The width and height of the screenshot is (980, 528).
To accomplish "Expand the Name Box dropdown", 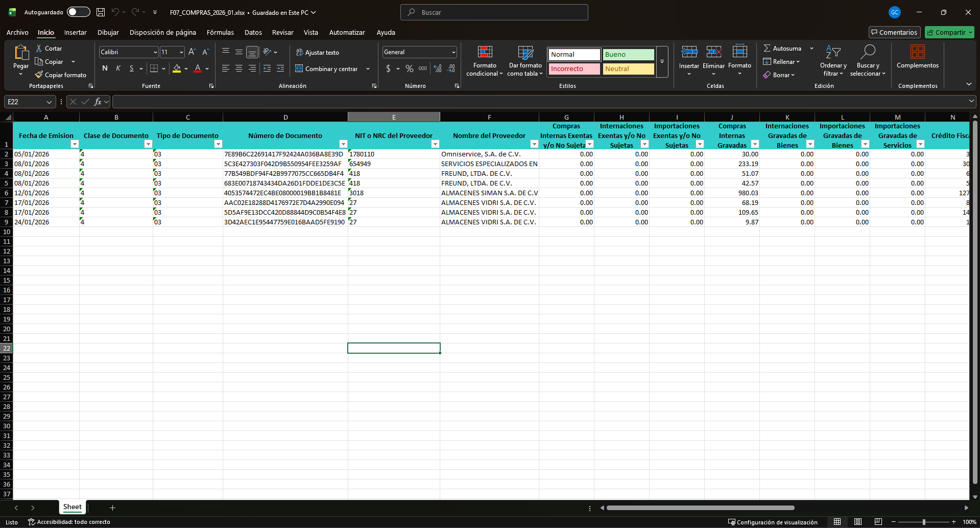I will (49, 102).
